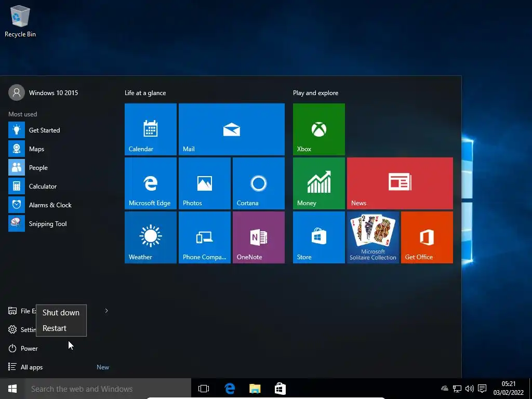Screen dimensions: 532x399
Task: Open the Mail tile
Action: click(232, 129)
